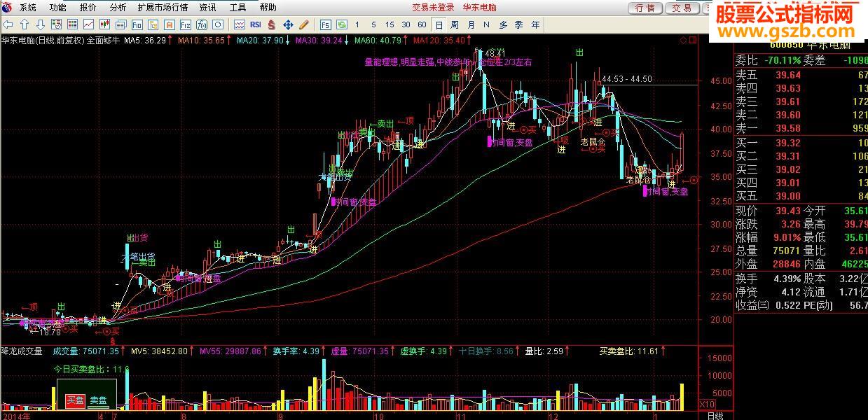Switch to candlestick chart icon
Screen dimensions: 868x420
104,24
